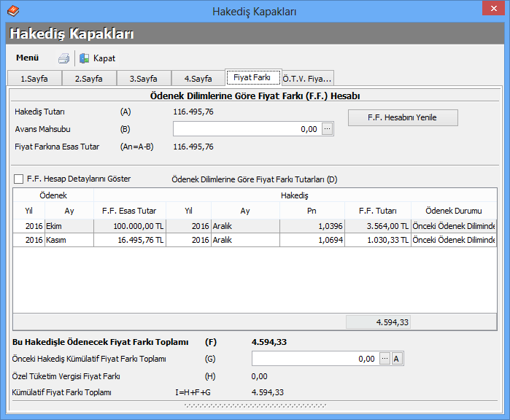Click the F.F. Hesabını Yenile button
The width and height of the screenshot is (510, 420).
(402, 117)
